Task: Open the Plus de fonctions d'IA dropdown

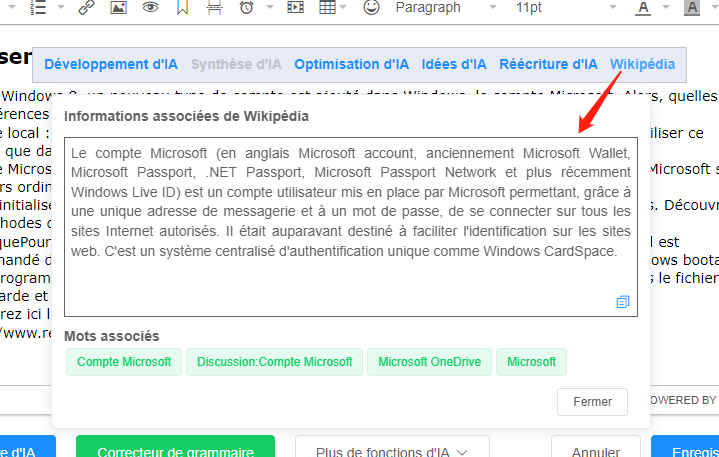Action: pyautogui.click(x=393, y=447)
